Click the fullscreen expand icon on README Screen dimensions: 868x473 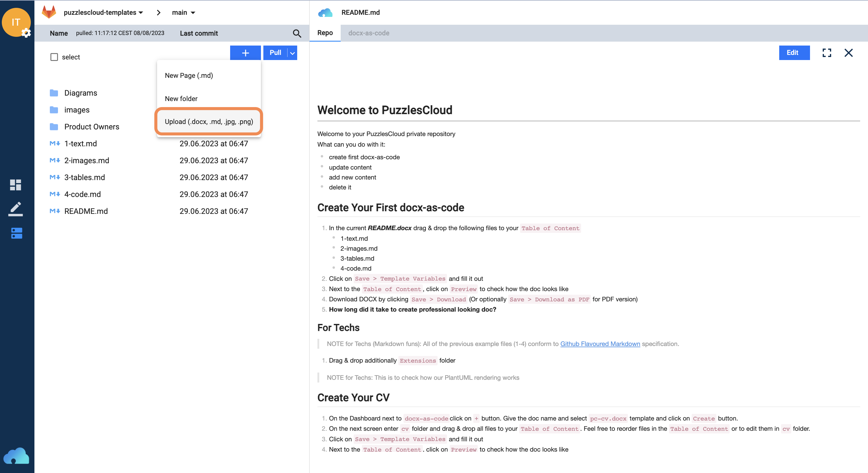click(826, 52)
